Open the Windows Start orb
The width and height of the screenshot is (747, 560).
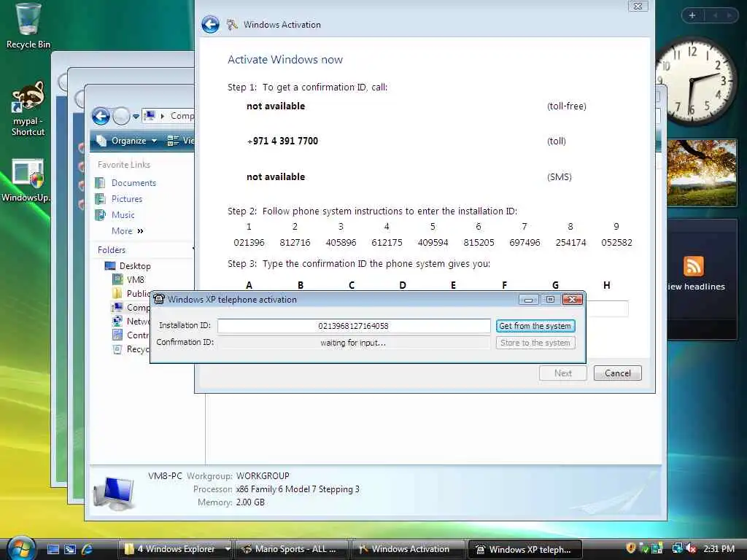tap(21, 548)
